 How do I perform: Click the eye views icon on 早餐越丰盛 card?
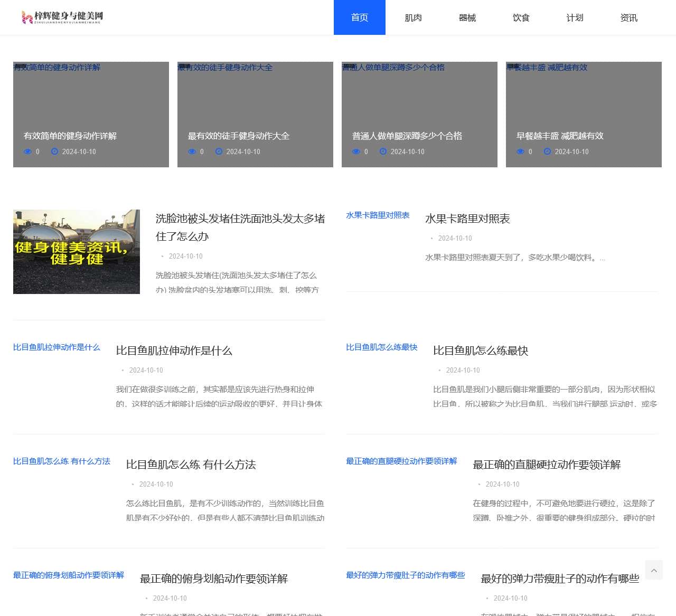coord(520,151)
